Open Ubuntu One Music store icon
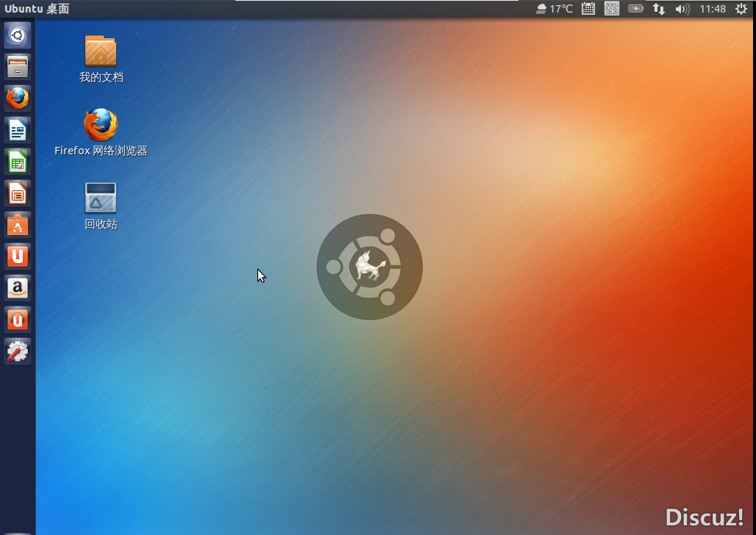 point(18,320)
